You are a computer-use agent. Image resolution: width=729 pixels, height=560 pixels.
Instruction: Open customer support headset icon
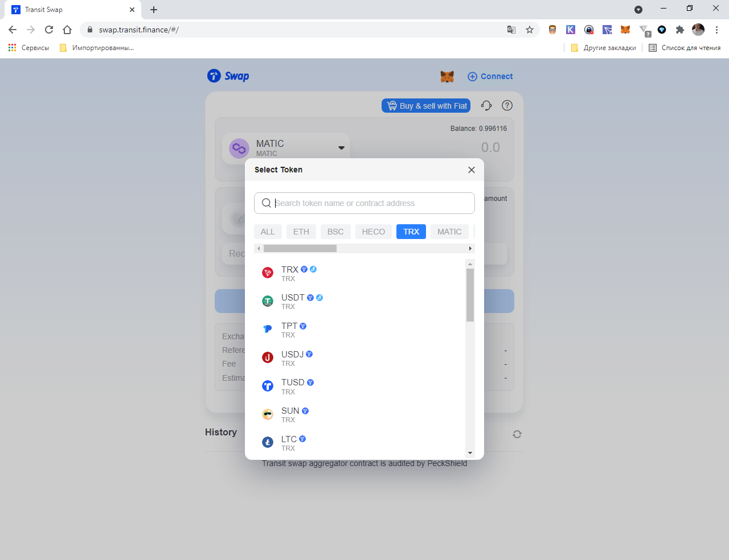coord(486,105)
